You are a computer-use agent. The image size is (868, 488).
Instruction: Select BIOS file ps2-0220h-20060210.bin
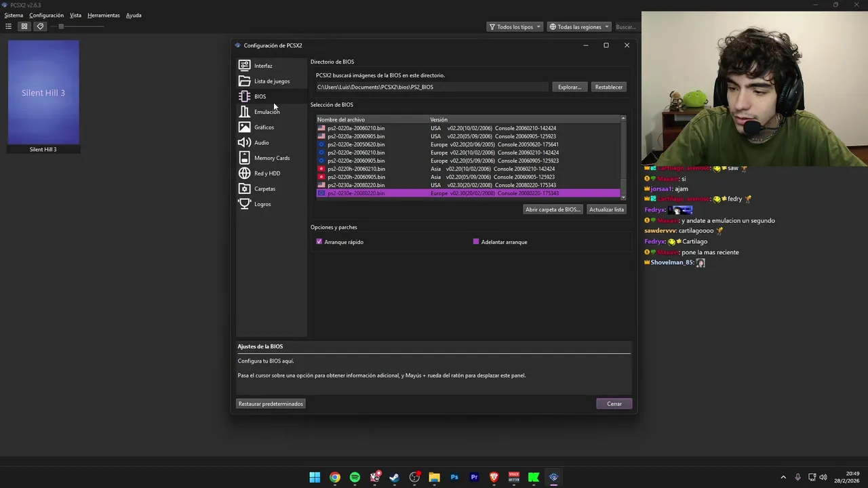[468, 169]
